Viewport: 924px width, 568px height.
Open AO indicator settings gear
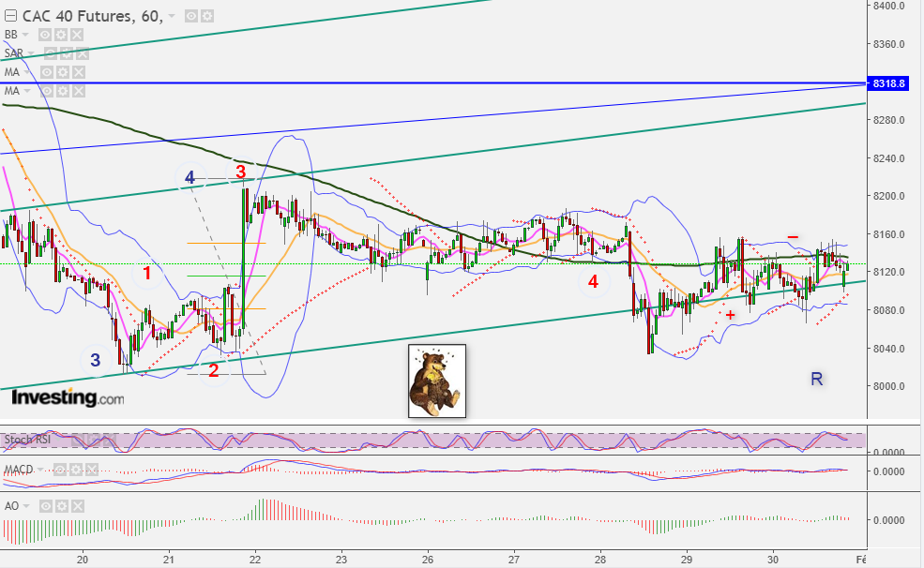[61, 506]
